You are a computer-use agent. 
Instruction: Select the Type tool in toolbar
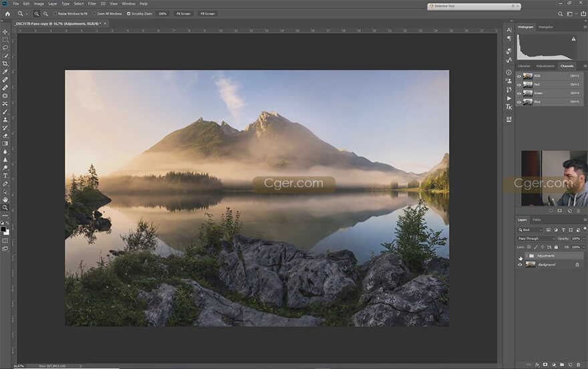(x=5, y=176)
